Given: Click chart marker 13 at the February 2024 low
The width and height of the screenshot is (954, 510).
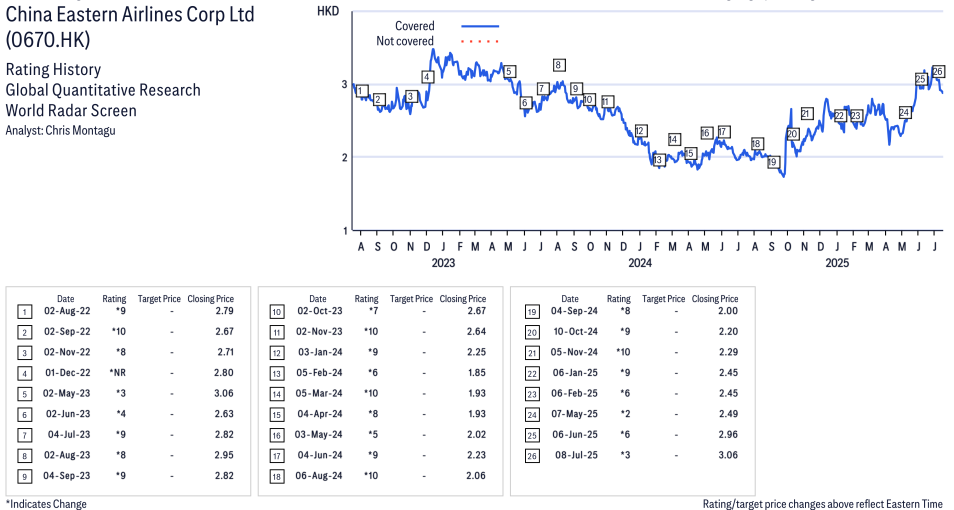Looking at the screenshot, I should (x=658, y=160).
